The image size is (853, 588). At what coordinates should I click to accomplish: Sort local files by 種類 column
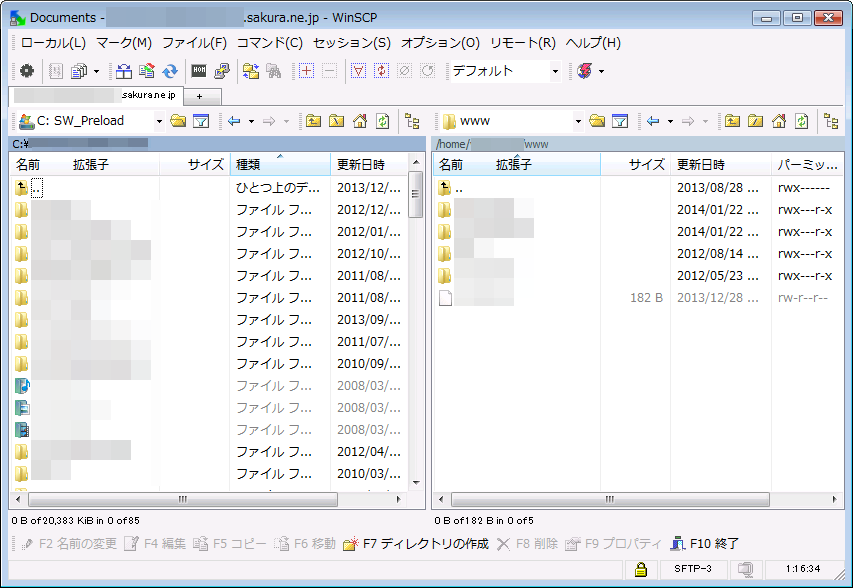[280, 164]
